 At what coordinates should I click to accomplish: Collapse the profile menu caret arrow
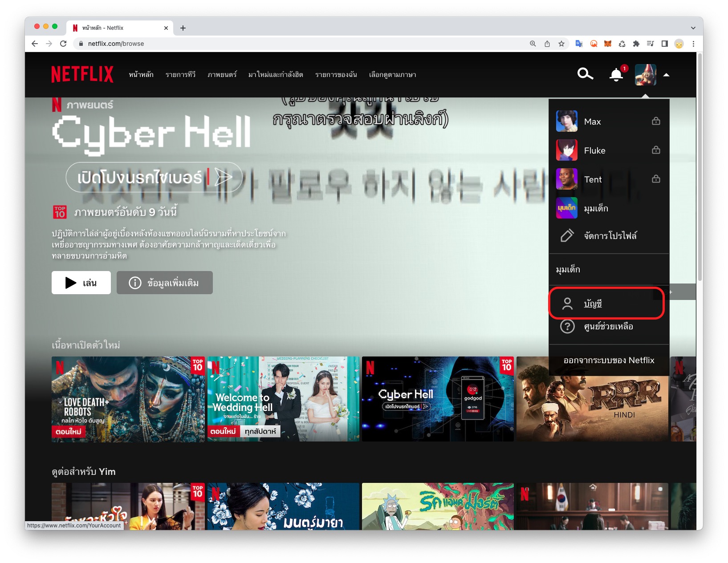(666, 75)
